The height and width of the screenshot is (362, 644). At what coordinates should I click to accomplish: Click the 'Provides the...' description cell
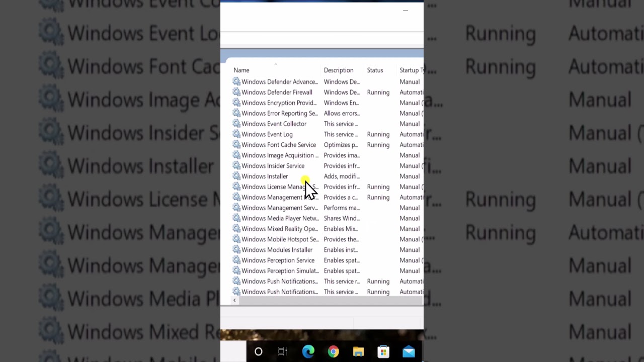click(342, 239)
